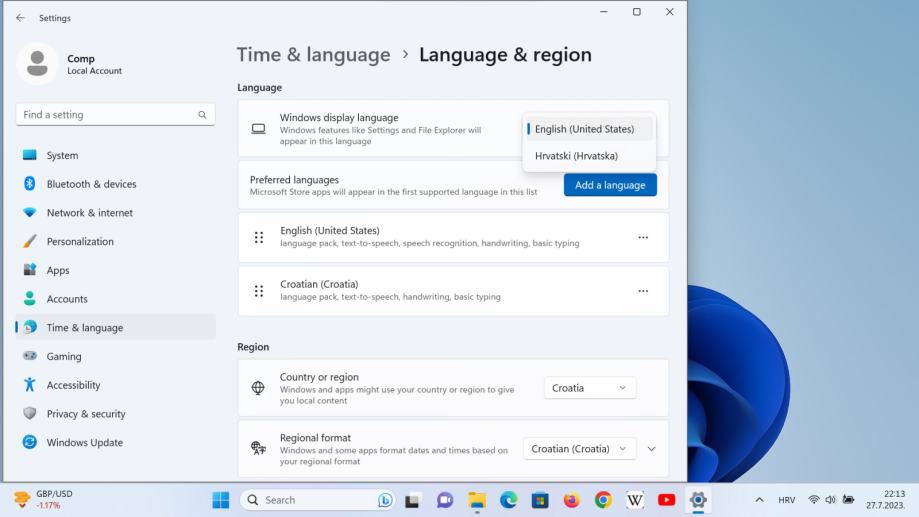
Task: Open Gaming settings in sidebar
Action: coord(115,356)
